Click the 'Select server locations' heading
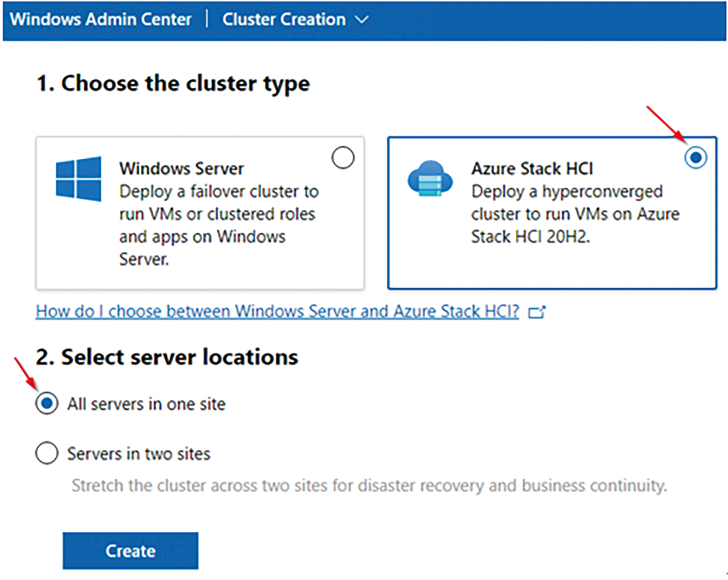The width and height of the screenshot is (728, 580). (167, 357)
